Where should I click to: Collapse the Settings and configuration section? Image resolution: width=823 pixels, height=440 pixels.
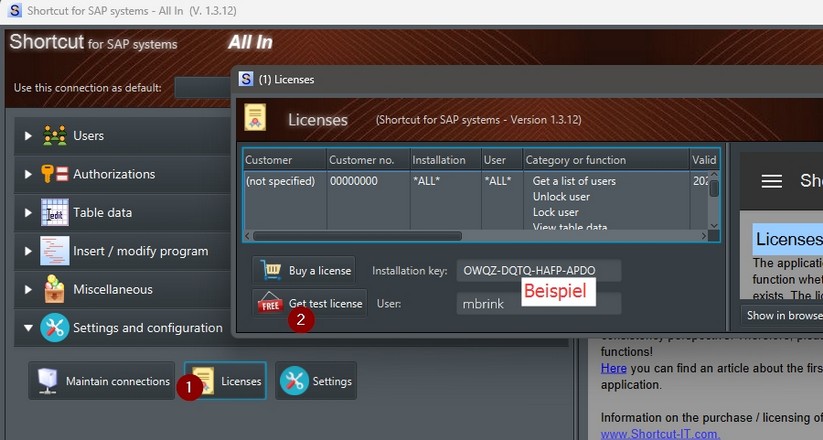coord(28,328)
